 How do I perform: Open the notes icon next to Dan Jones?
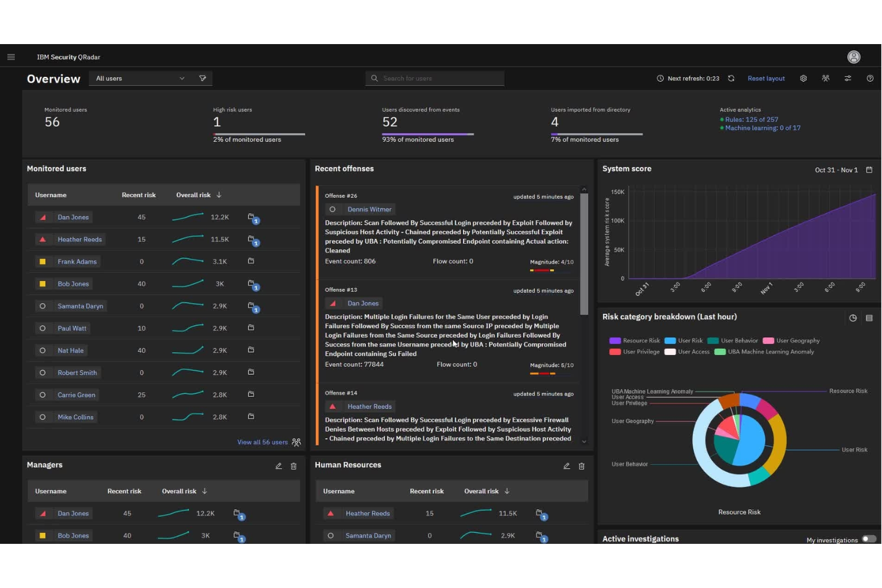coord(251,217)
